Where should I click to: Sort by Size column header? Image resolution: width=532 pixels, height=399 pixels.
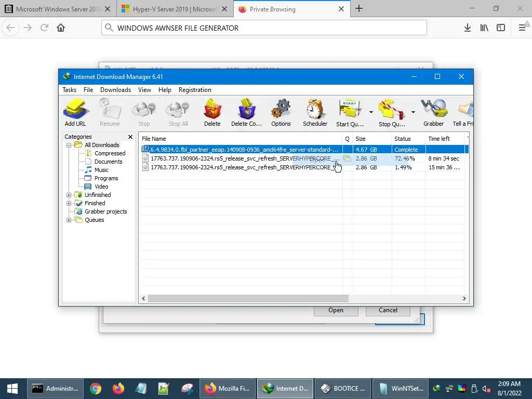[x=372, y=139]
